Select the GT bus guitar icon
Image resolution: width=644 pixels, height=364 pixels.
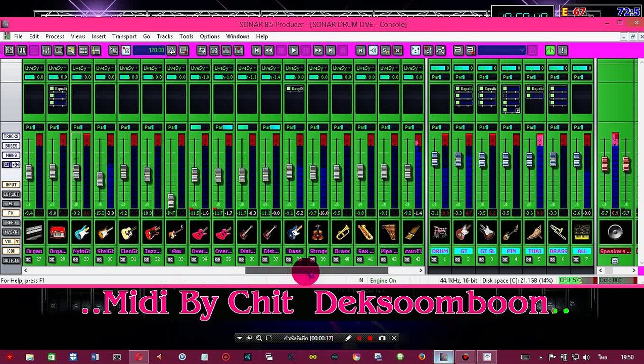[464, 233]
